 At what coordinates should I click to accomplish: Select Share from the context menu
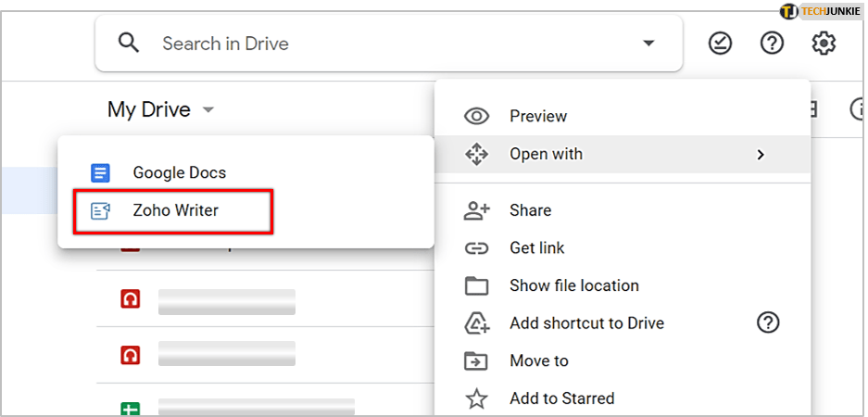tap(530, 210)
